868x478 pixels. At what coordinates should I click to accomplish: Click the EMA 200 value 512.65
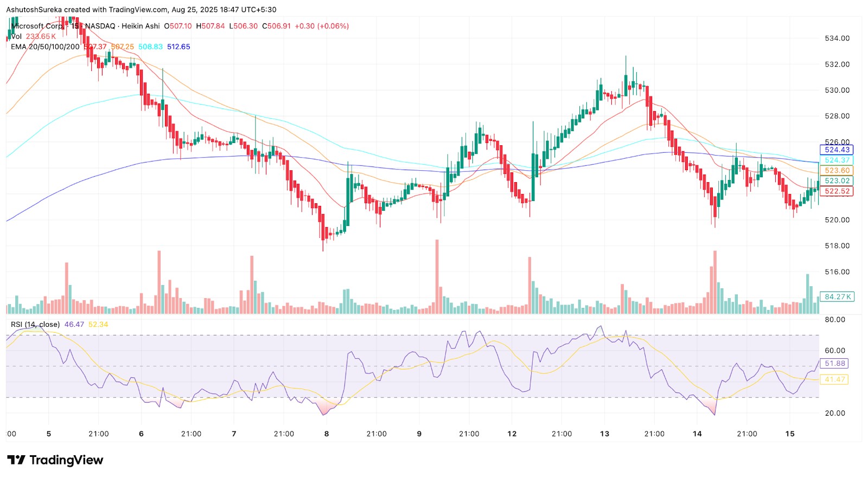178,47
